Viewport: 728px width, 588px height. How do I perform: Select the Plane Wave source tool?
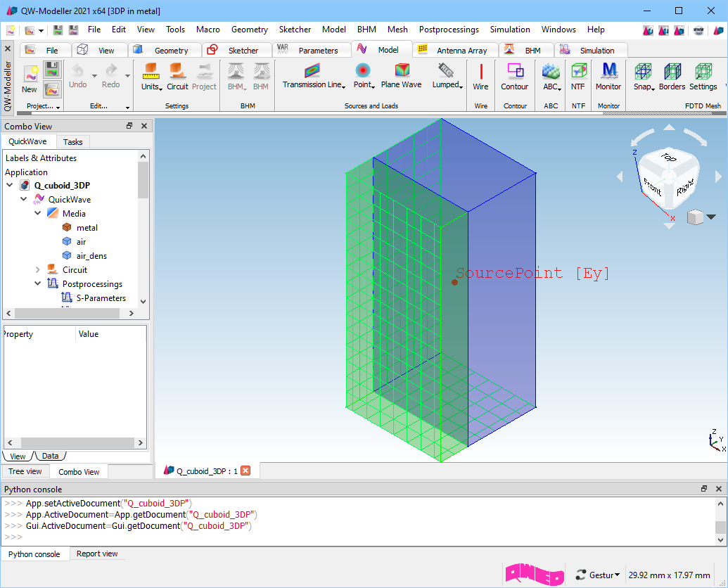401,76
